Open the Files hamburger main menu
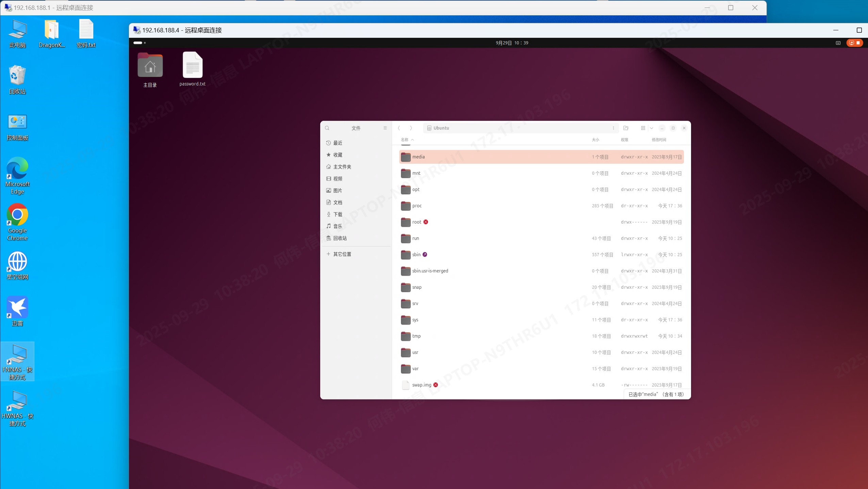 point(385,128)
